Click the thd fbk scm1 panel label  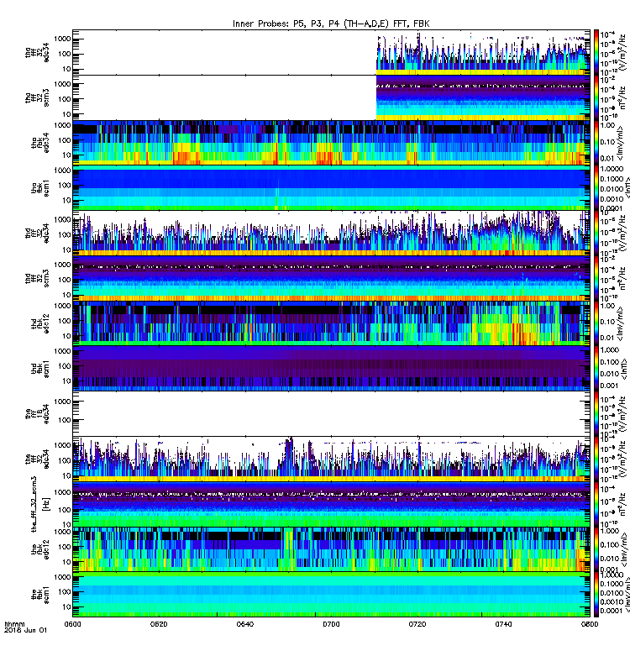pos(40,369)
